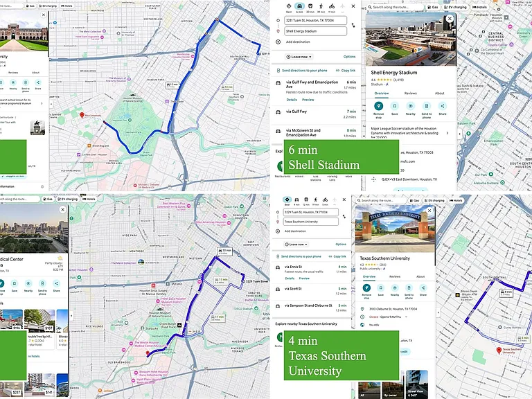The width and height of the screenshot is (532, 399).
Task: Filter by Hotels on the Medical Center map
Action: tap(89, 199)
